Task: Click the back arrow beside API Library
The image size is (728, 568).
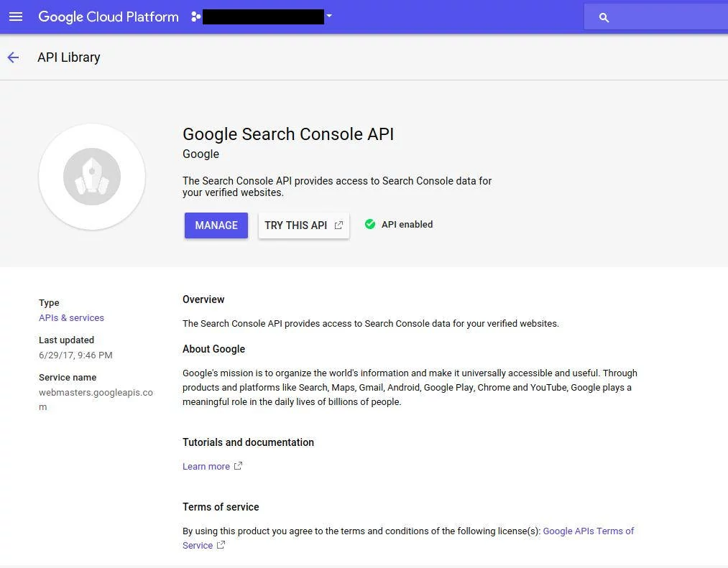Action: click(13, 57)
